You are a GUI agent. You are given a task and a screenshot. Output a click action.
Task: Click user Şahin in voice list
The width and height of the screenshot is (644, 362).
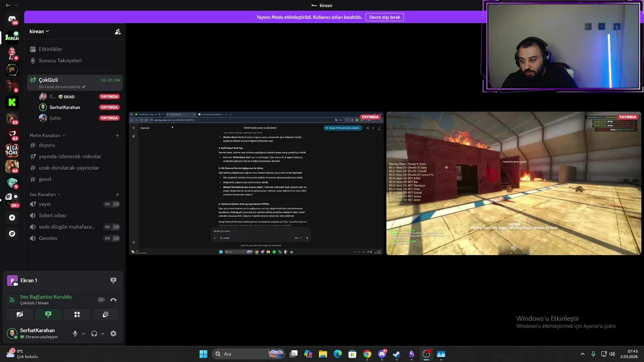click(79, 118)
